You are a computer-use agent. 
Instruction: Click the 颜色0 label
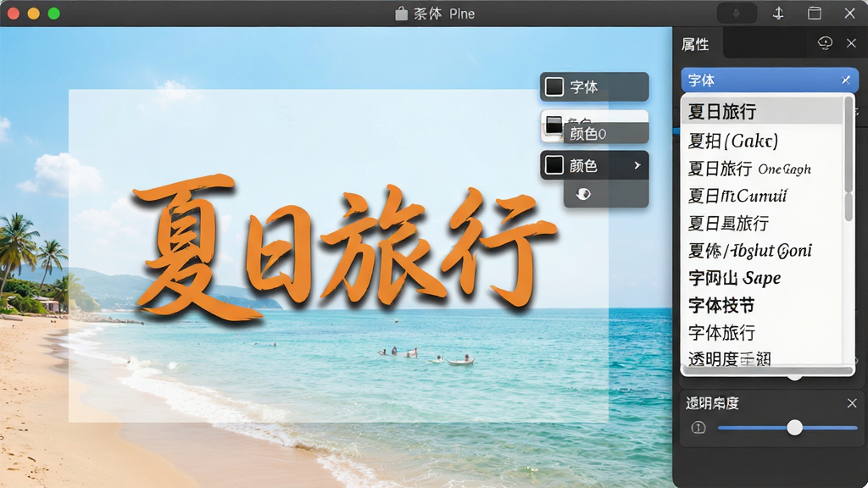point(588,134)
